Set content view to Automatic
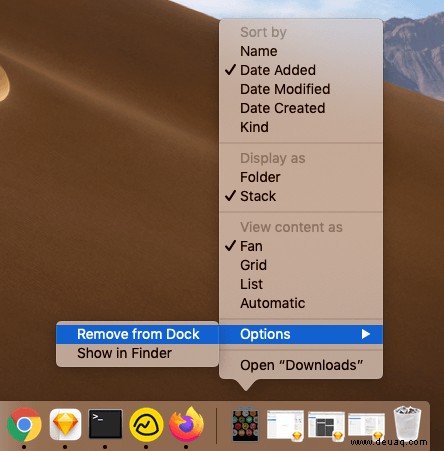 (x=301, y=303)
